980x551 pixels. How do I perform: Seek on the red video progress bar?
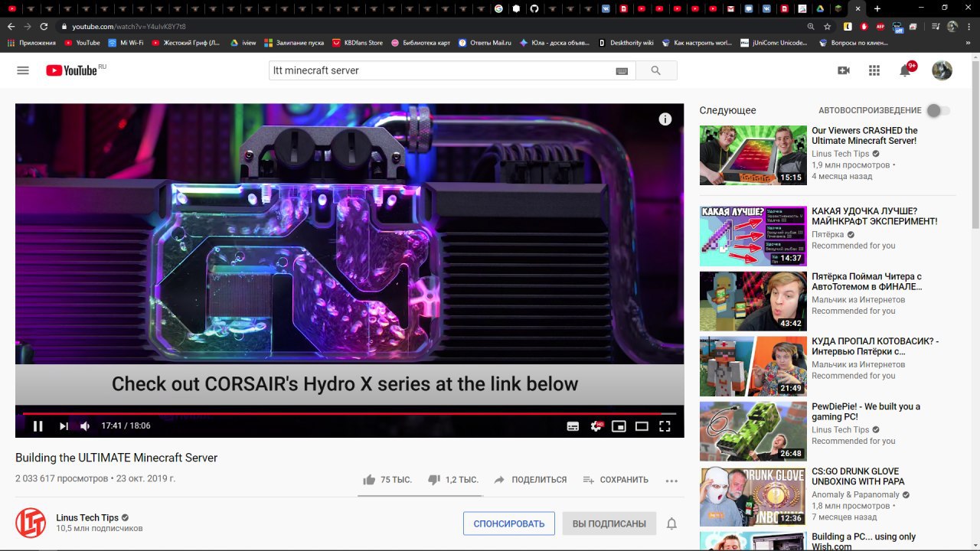coord(349,413)
